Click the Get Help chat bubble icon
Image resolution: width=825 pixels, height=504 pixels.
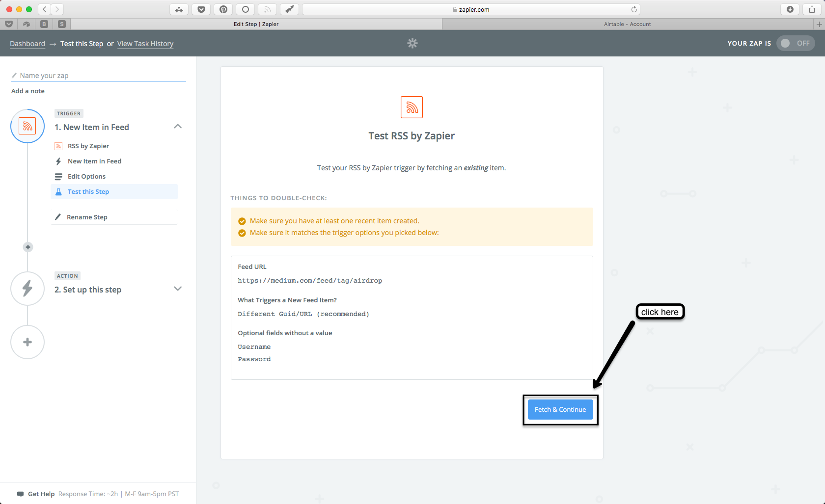(x=20, y=494)
